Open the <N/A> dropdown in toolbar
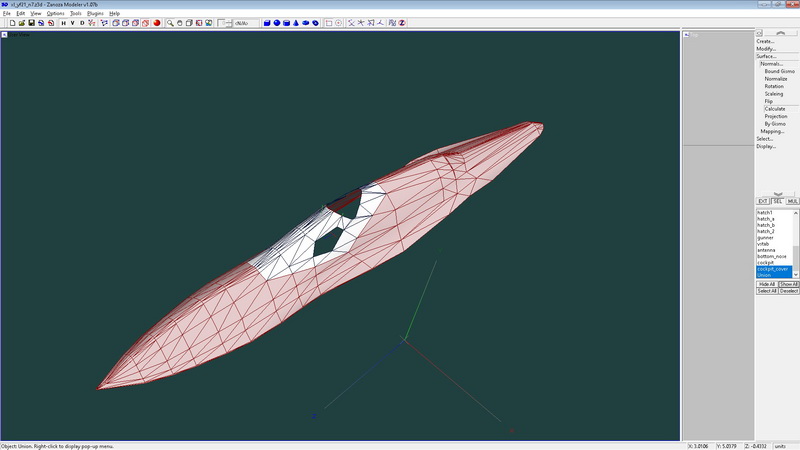Viewport: 800px width, 450px height. coord(245,23)
